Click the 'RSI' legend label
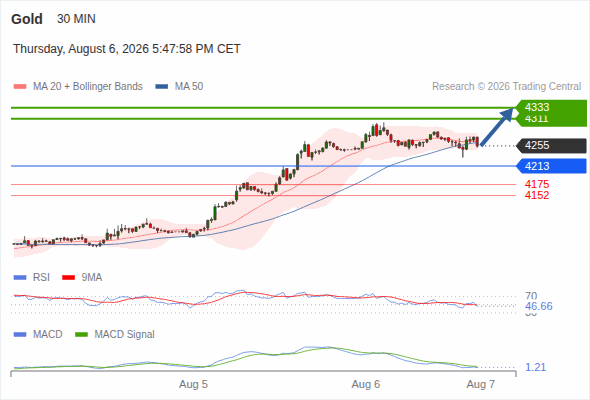Screen dimensions: 590x400 tap(41, 278)
